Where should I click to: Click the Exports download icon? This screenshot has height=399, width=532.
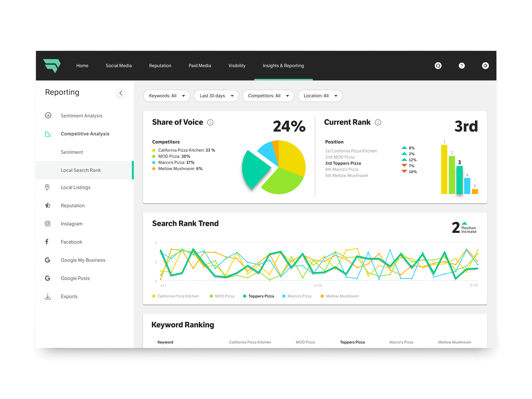click(x=48, y=296)
